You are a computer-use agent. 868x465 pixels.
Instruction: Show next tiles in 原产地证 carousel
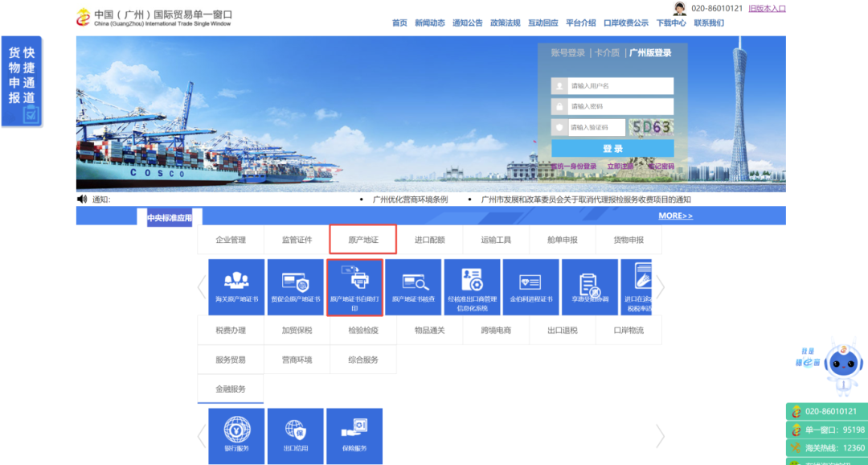[x=660, y=287]
